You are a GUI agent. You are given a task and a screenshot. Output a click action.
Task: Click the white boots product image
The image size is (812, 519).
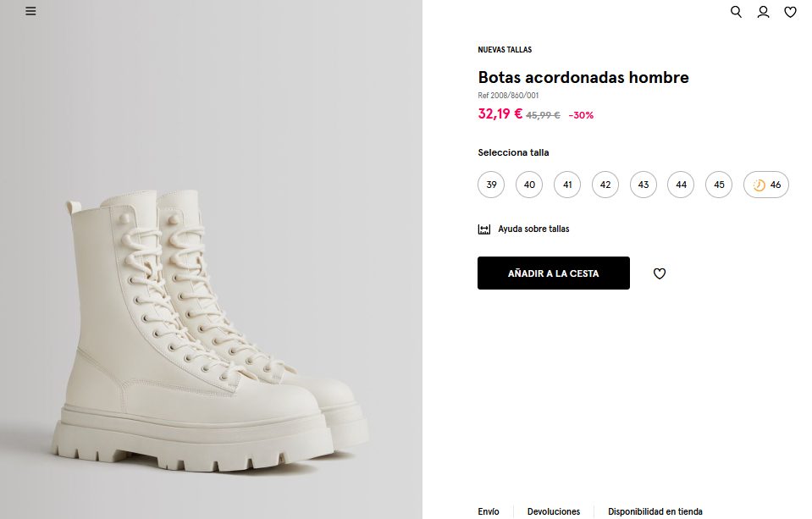[x=212, y=339]
